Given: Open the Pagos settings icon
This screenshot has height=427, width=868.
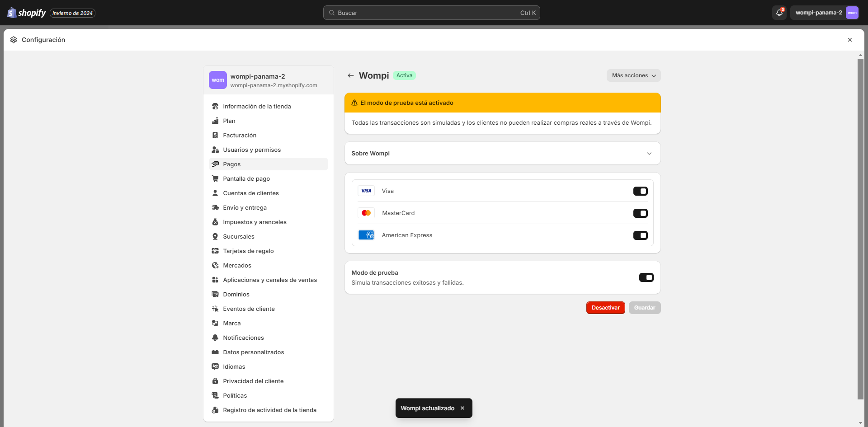Looking at the screenshot, I should [x=216, y=164].
